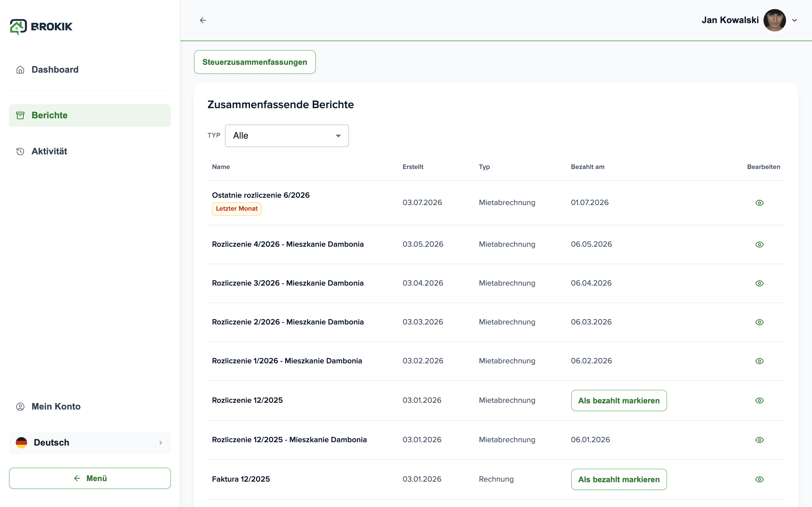This screenshot has width=812, height=507.
Task: Mark Rozliczenie 12/2025 as bezahlt
Action: click(619, 400)
